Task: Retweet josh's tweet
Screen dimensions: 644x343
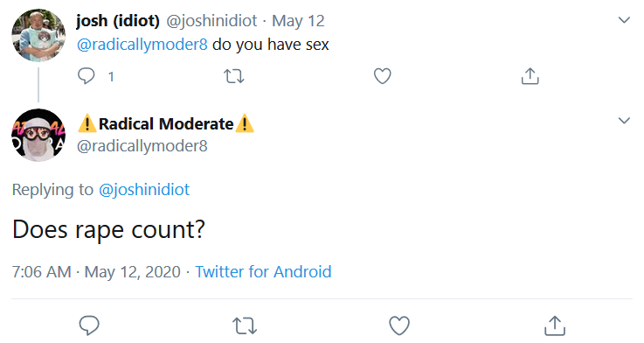Action: coord(233,76)
